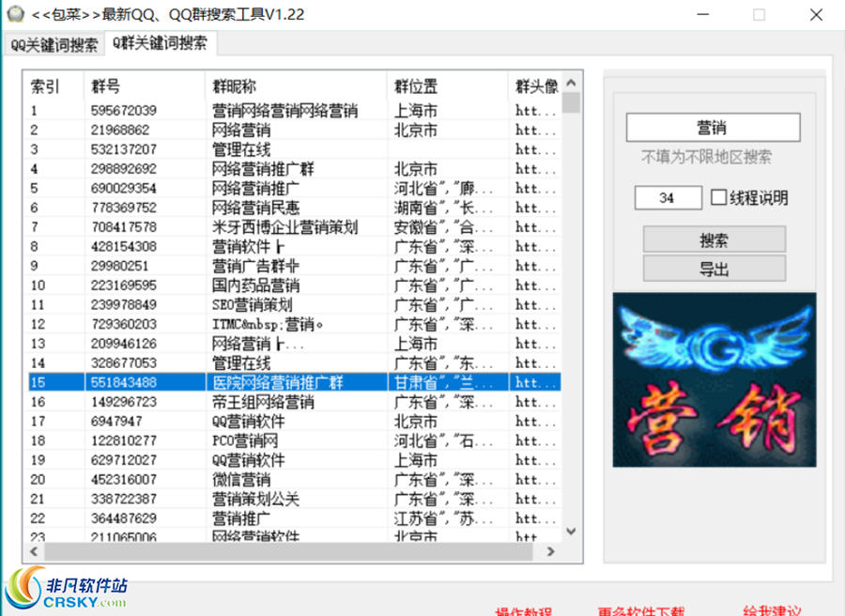
Task: Open the 给我建议 link
Action: coord(772,610)
